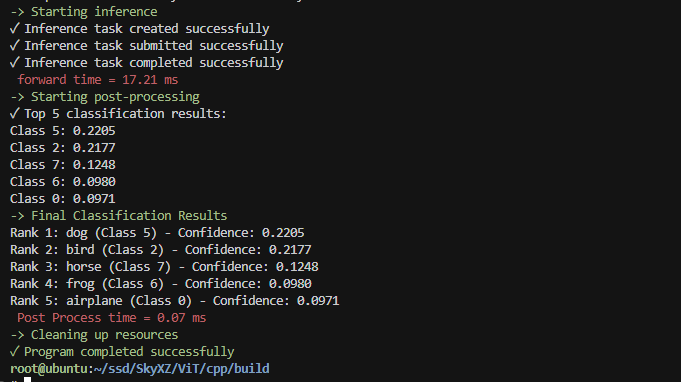Click the 'Class 7: 0.1248' output line
This screenshot has height=382, width=681.
pos(63,165)
